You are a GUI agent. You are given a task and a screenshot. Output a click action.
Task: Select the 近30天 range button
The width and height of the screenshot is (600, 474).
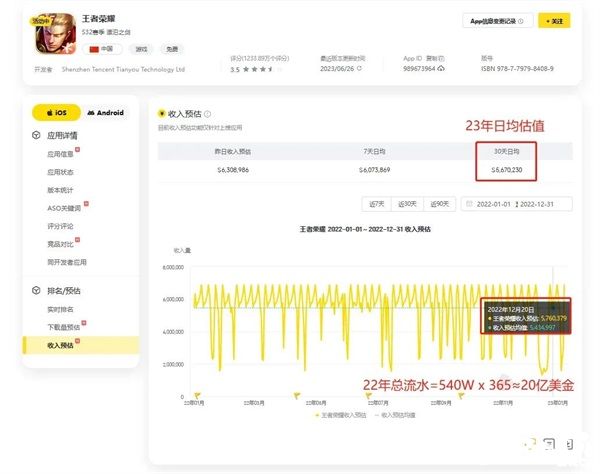407,204
